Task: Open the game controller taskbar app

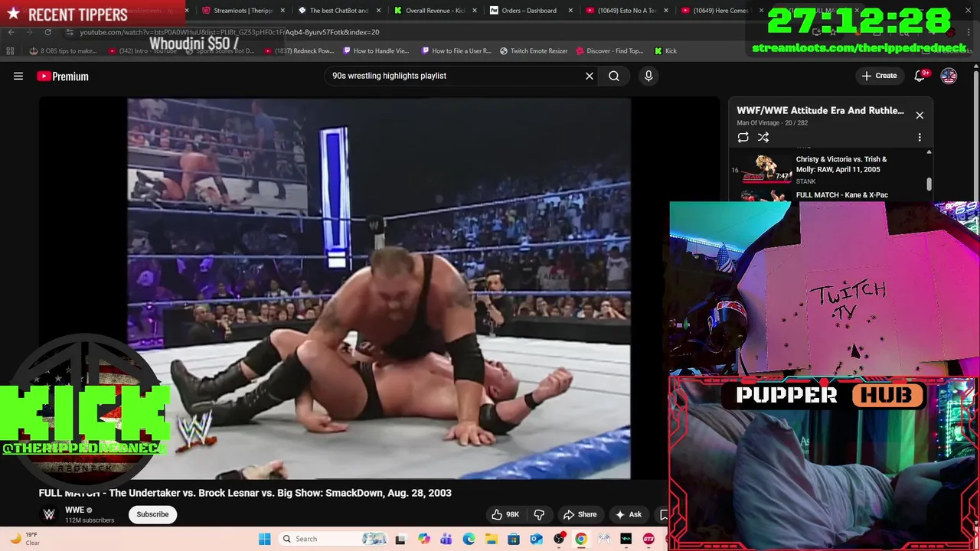Action: [x=604, y=539]
